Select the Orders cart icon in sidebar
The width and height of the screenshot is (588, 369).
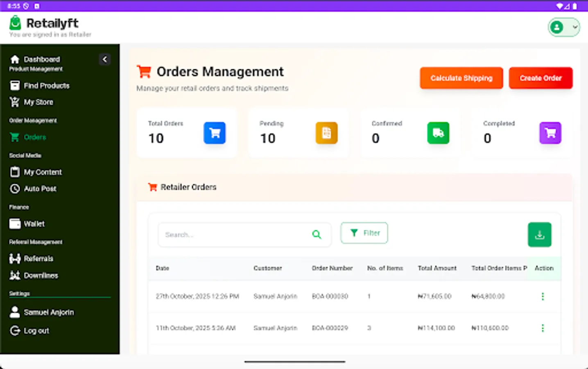(15, 137)
